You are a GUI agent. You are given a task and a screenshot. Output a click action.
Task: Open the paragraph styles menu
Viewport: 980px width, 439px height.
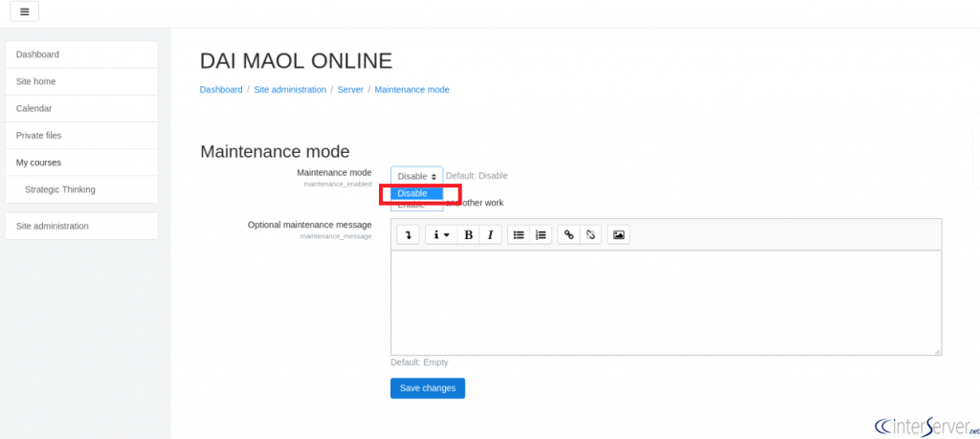[441, 234]
